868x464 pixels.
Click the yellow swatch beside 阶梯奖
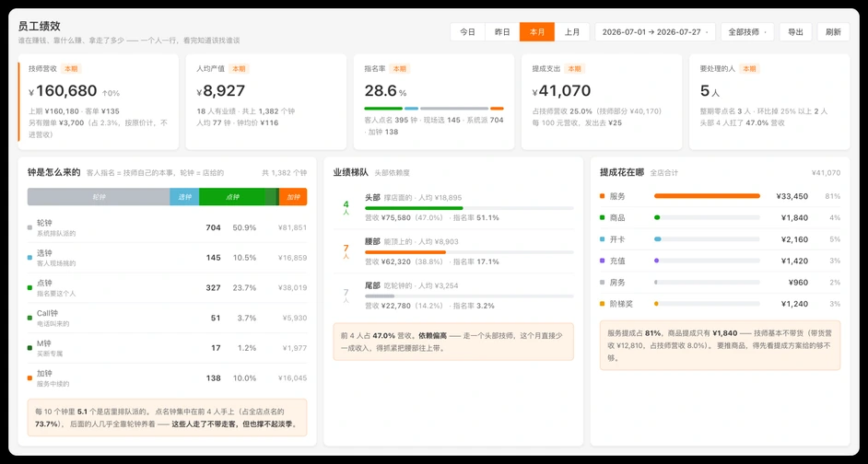(603, 304)
